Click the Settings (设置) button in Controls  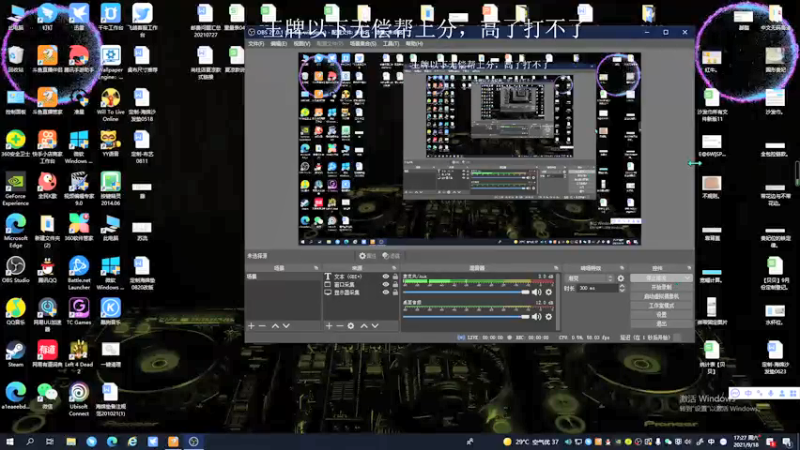661,315
